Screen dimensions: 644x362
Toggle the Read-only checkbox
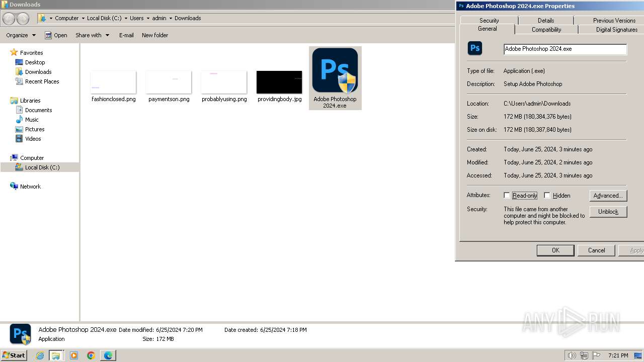[x=507, y=196]
